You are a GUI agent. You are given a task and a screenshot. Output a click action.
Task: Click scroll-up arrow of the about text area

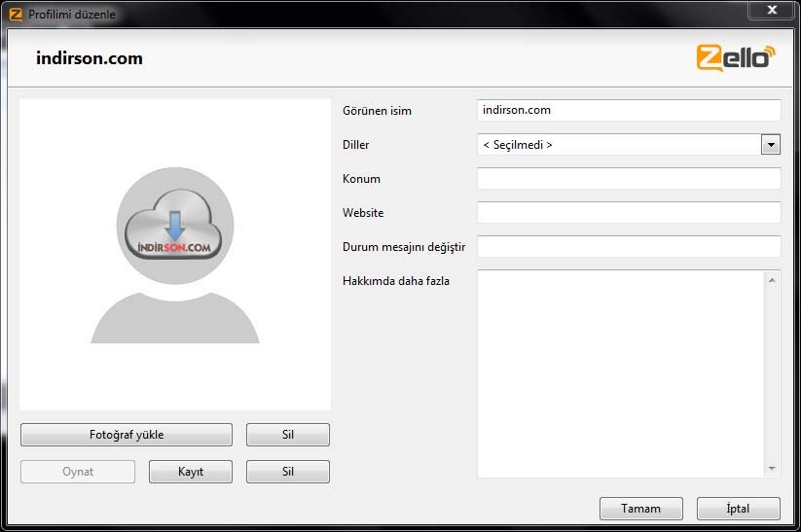tap(772, 280)
